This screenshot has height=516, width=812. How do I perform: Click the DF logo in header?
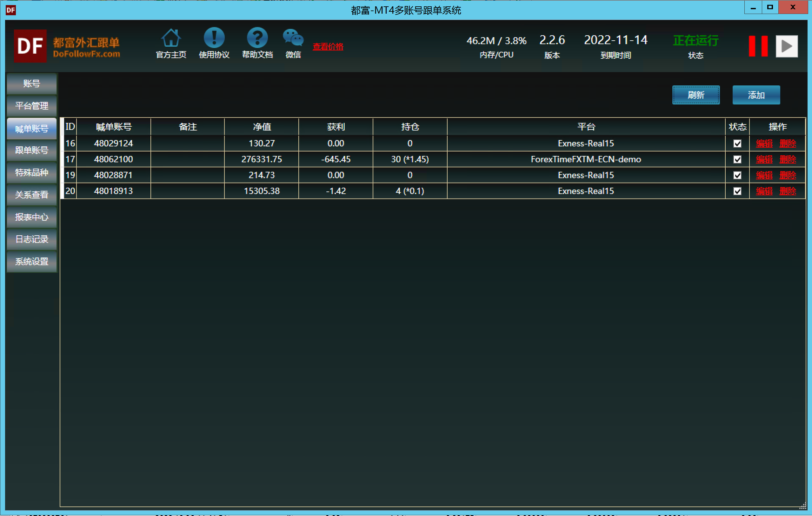(x=30, y=46)
